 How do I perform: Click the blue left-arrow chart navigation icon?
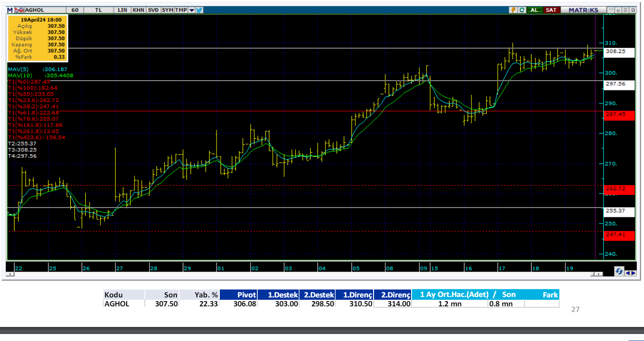click(628, 273)
